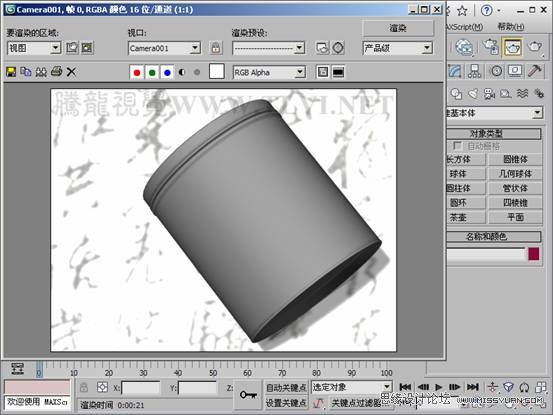The width and height of the screenshot is (553, 415).
Task: Open the Key mode key icon button
Action: [x=248, y=395]
